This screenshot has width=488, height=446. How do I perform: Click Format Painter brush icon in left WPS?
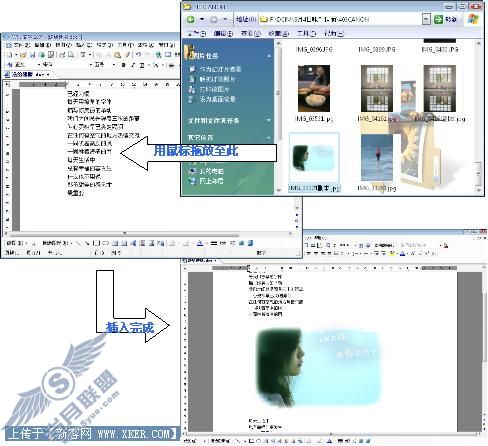127,55
